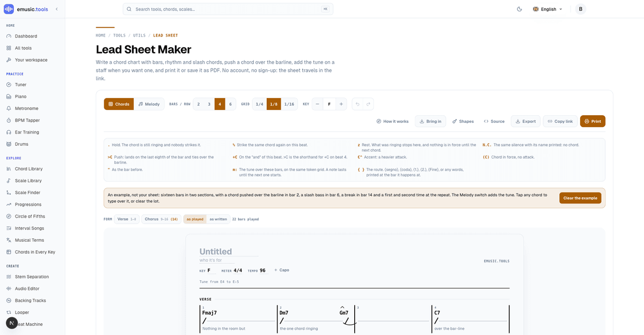Image resolution: width=644 pixels, height=335 pixels.
Task: Go to TOOLS breadcrumb
Action: pos(119,35)
